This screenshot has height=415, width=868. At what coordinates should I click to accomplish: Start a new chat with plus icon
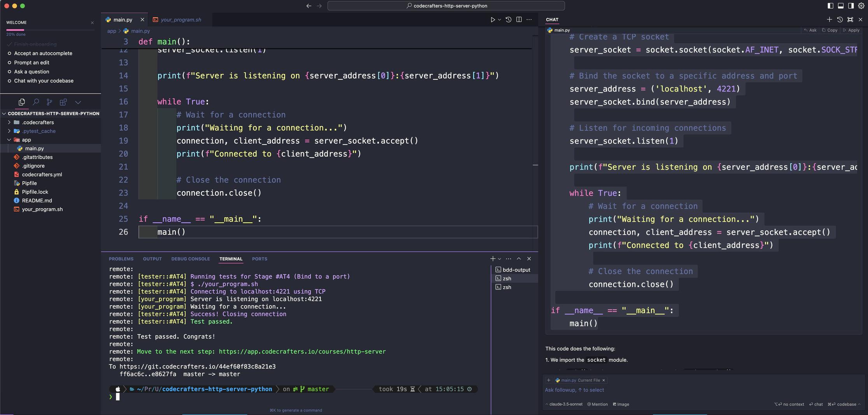pos(829,19)
